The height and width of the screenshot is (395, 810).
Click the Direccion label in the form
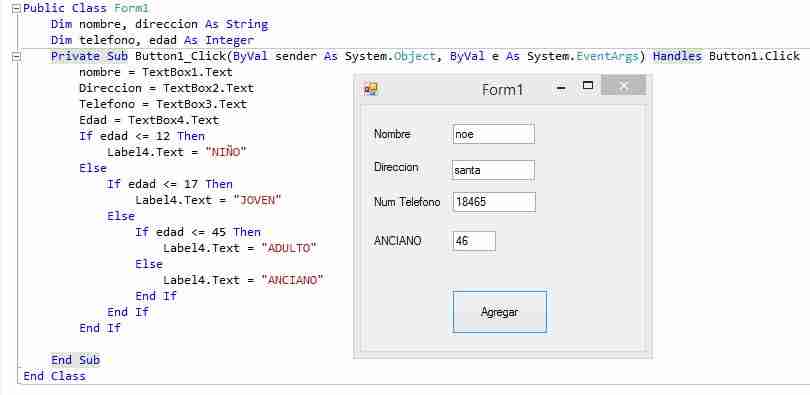[x=396, y=167]
